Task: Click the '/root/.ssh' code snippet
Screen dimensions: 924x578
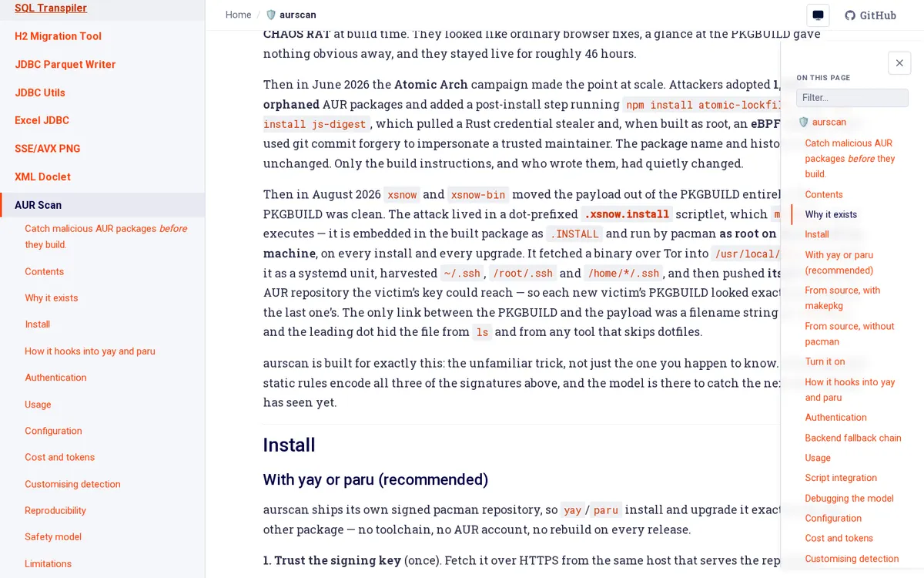Action: [522, 273]
